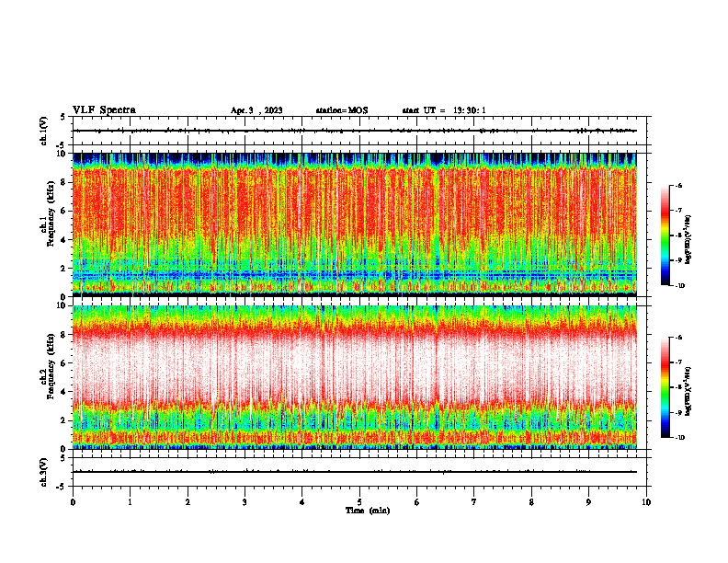Click the "station=MOS" header text
The width and height of the screenshot is (728, 563).
tap(342, 110)
